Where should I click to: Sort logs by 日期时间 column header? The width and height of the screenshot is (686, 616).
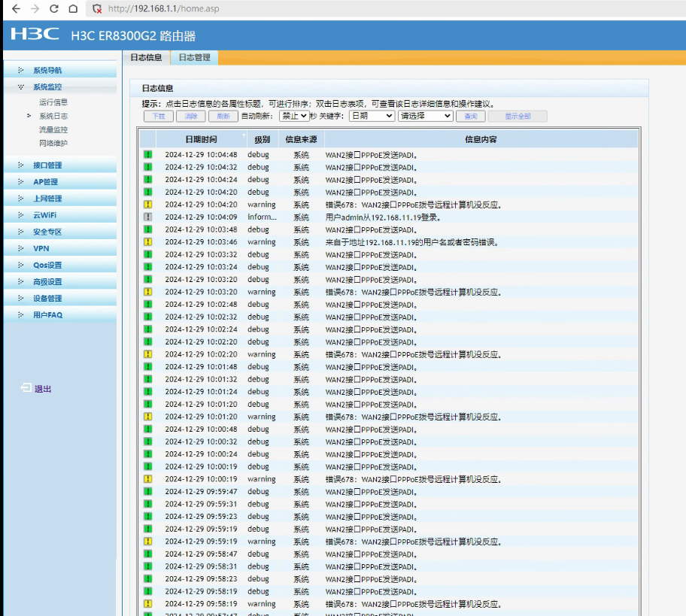point(201,139)
